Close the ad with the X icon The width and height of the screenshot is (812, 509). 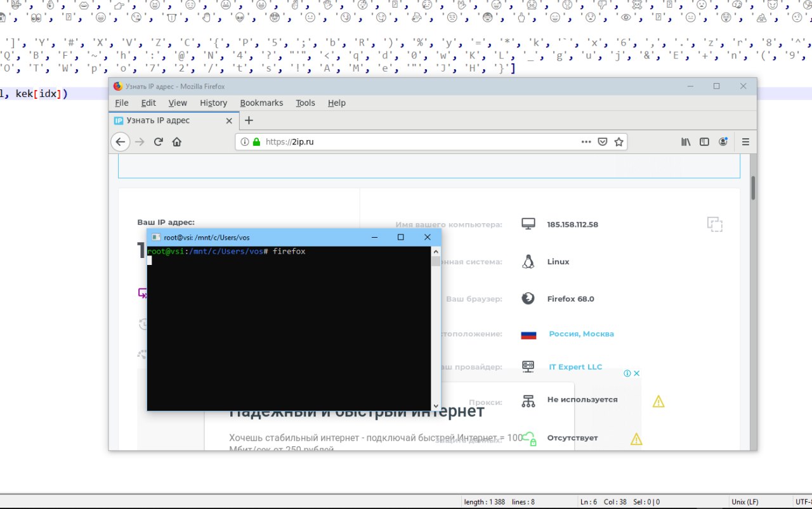pyautogui.click(x=636, y=373)
